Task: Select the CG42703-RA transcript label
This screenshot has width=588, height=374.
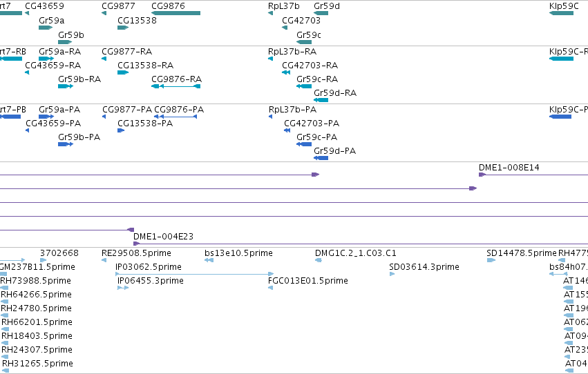Action: [x=310, y=65]
